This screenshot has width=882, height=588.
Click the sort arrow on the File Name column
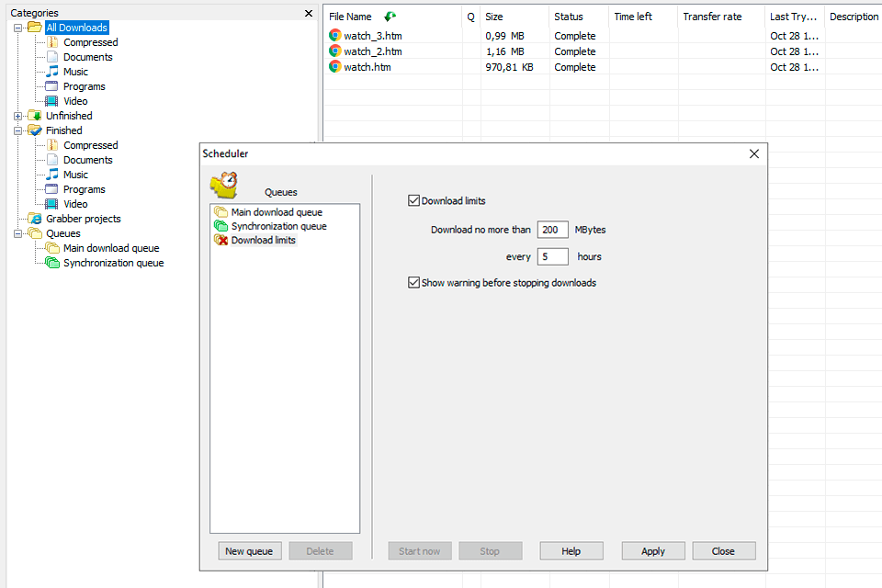click(x=390, y=16)
